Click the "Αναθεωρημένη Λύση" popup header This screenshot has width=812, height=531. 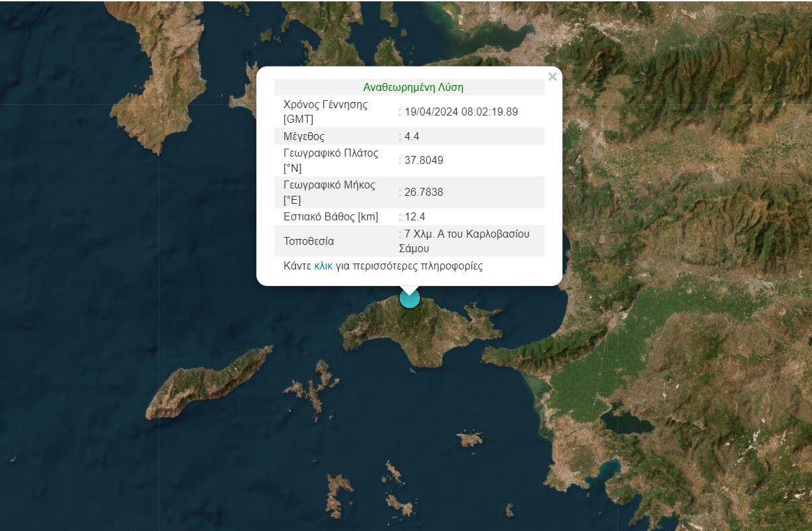413,87
